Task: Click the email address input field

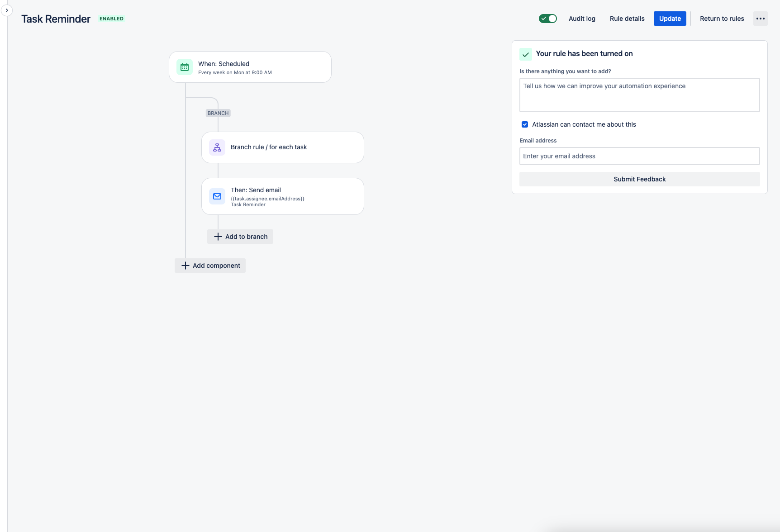Action: tap(640, 156)
